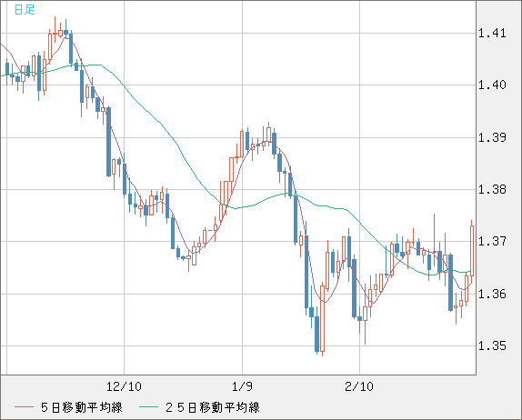Click the green 25-day average legend line sample
This screenshot has width=522, height=420.
[x=148, y=407]
